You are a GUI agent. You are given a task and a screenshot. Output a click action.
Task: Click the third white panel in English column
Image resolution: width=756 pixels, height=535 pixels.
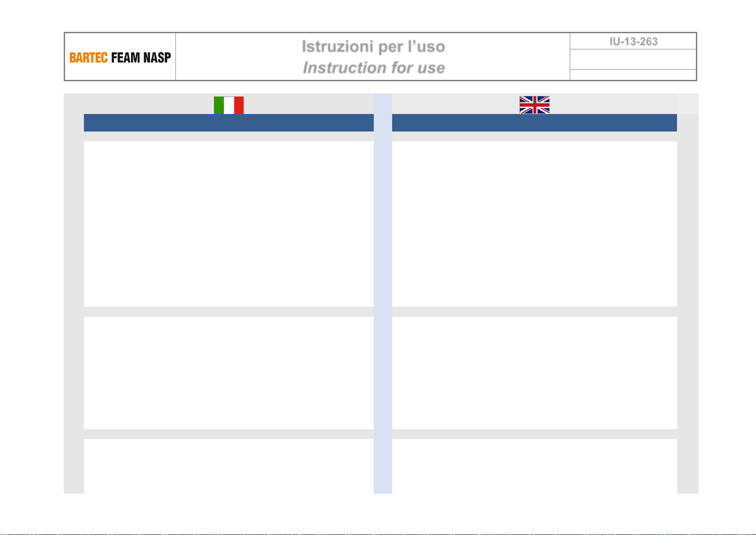pyautogui.click(x=534, y=466)
